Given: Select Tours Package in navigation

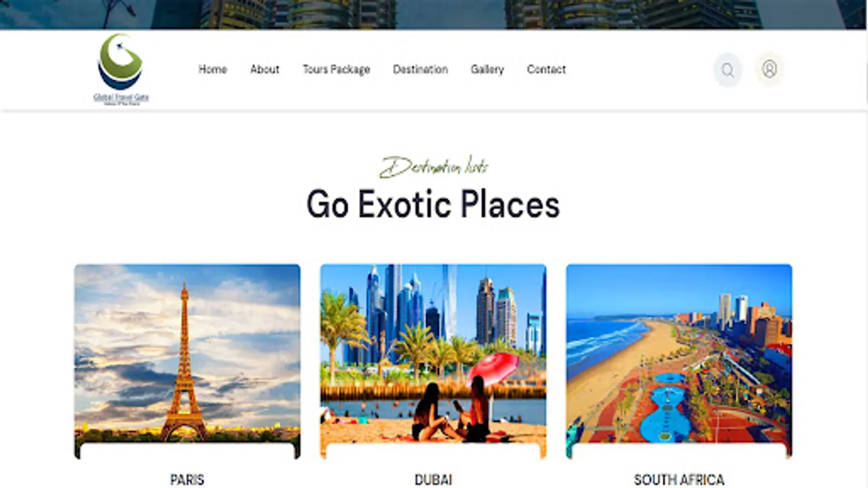Looking at the screenshot, I should [336, 69].
